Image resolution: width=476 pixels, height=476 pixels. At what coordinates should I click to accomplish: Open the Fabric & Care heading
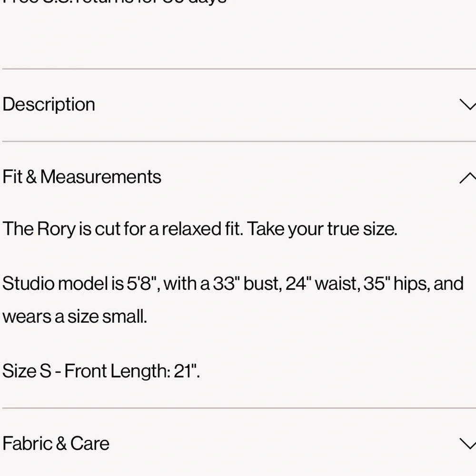tap(56, 444)
